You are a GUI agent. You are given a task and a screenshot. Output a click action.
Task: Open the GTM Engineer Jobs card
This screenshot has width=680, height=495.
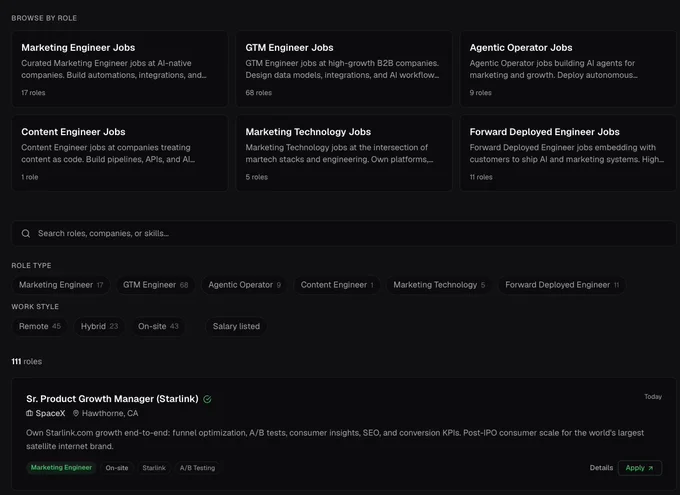344,69
